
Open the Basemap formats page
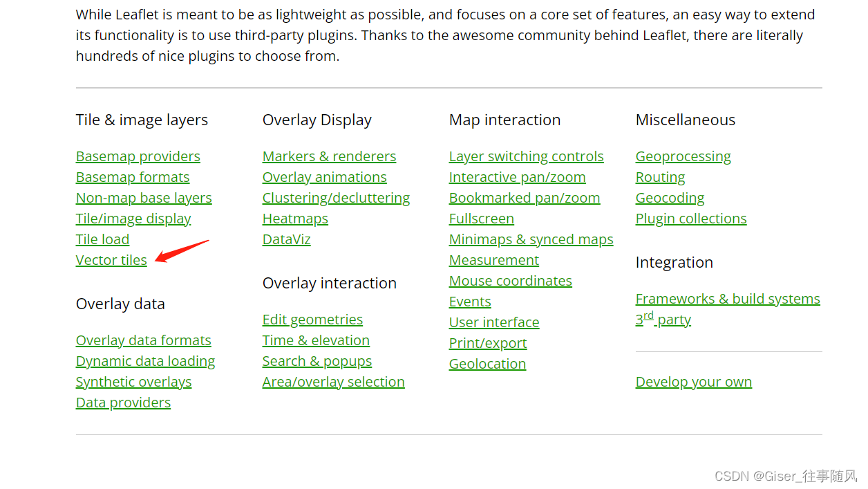pos(132,177)
